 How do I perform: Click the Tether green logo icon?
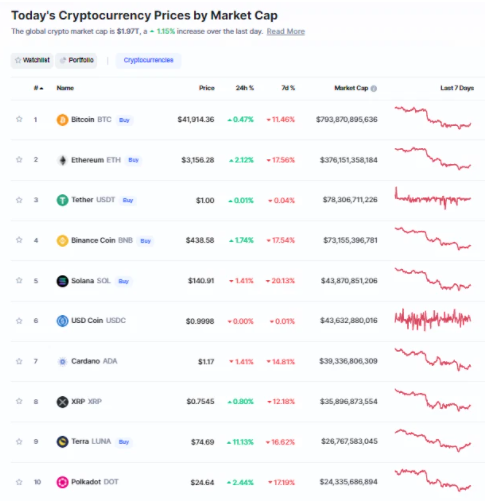[x=62, y=200]
